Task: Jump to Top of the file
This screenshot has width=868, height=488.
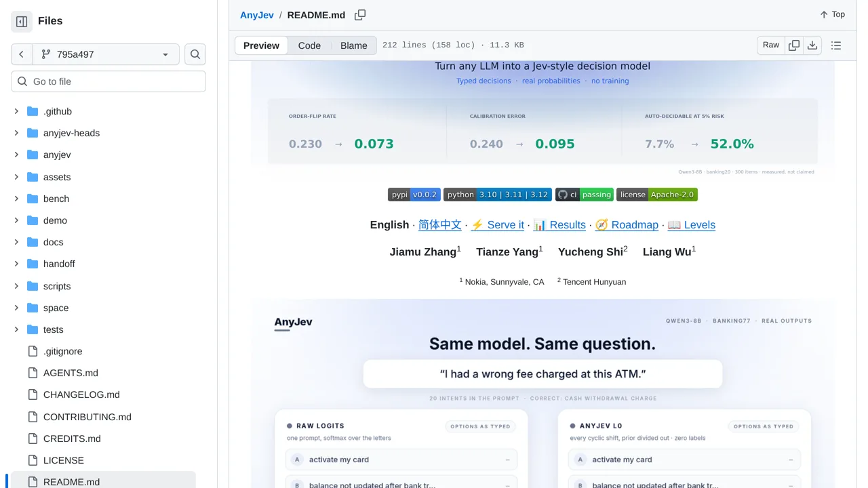Action: (832, 14)
